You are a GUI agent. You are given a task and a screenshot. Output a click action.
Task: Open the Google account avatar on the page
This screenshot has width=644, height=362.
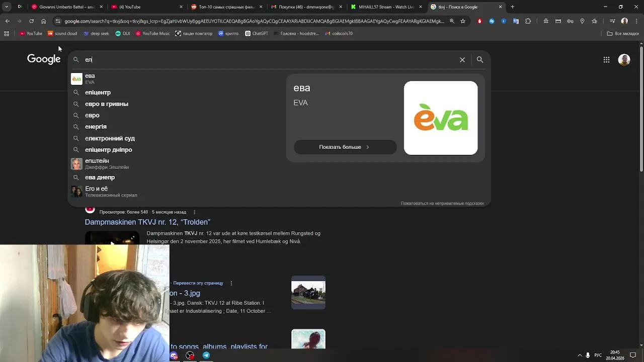[x=624, y=60]
